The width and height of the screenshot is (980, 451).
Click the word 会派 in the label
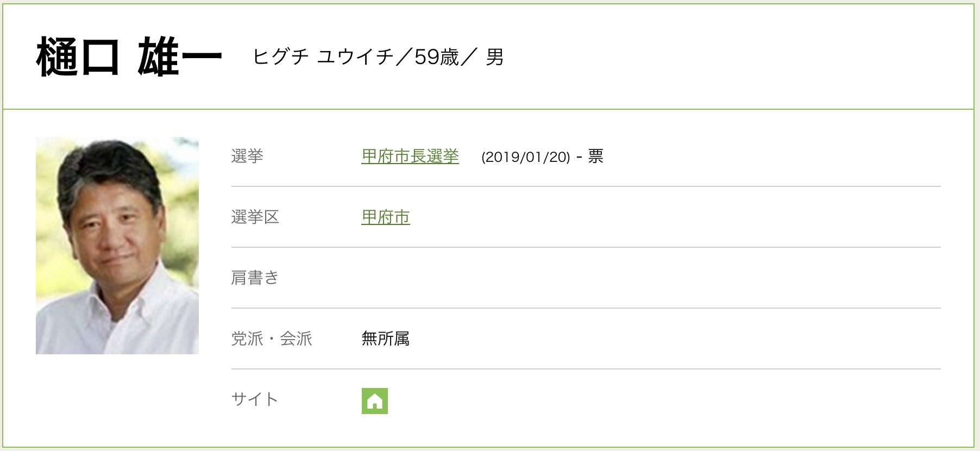coord(296,339)
